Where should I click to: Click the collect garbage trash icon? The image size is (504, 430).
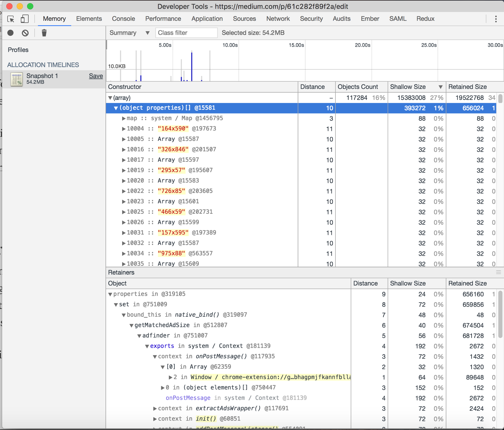[x=44, y=33]
